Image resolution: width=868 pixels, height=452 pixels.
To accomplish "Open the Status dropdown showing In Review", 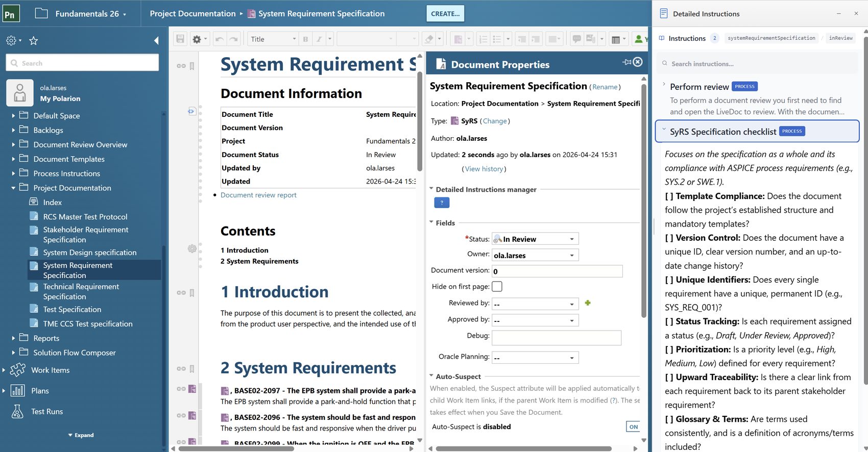I will click(535, 239).
